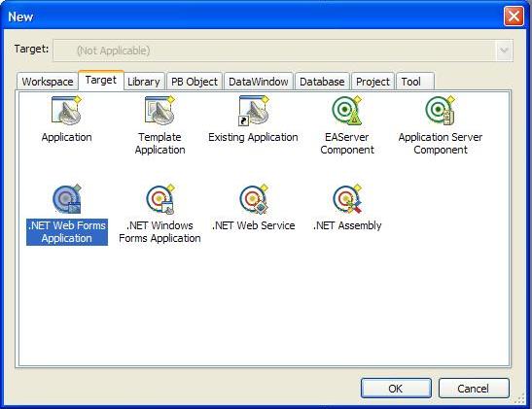
Task: Switch to the Workspace tab
Action: click(47, 82)
